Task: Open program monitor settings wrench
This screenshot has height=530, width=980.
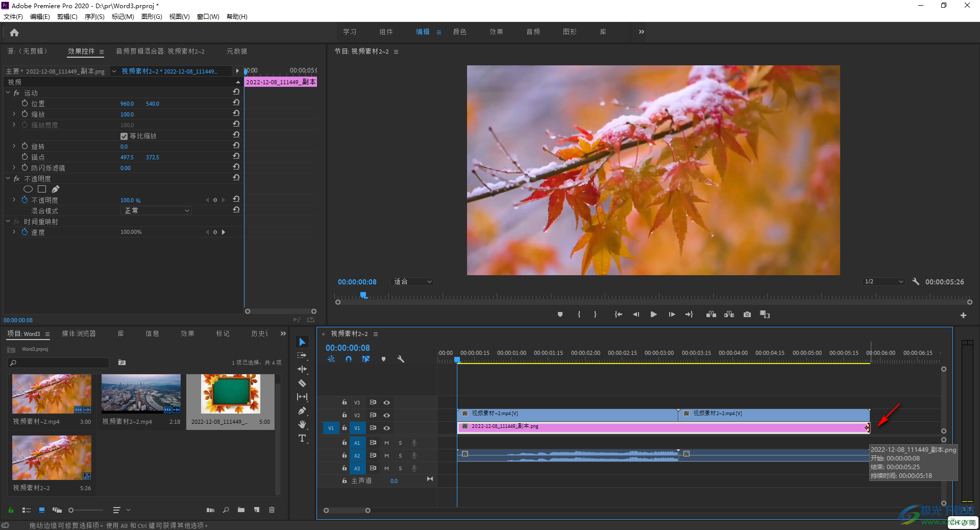Action: (x=916, y=281)
